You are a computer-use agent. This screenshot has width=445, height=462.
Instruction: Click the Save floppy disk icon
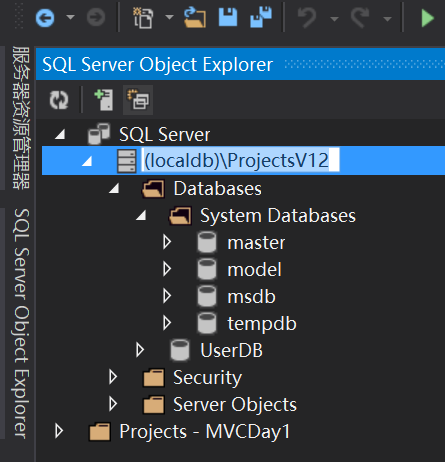(x=228, y=17)
